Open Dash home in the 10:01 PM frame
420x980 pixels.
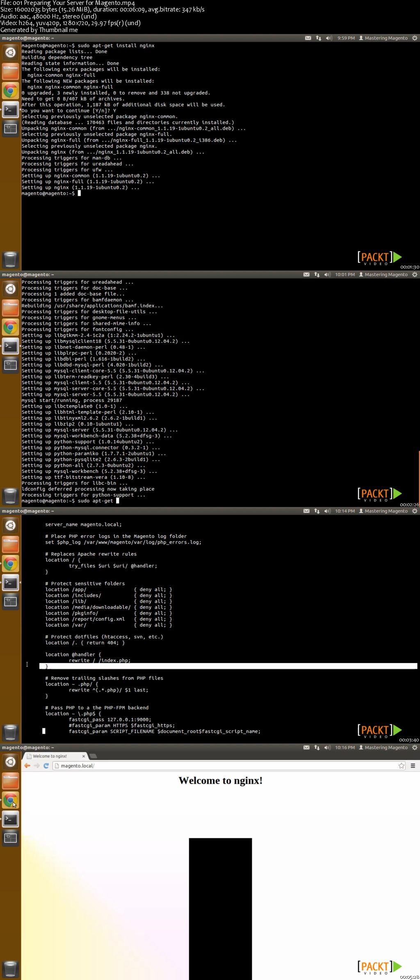tap(10, 289)
